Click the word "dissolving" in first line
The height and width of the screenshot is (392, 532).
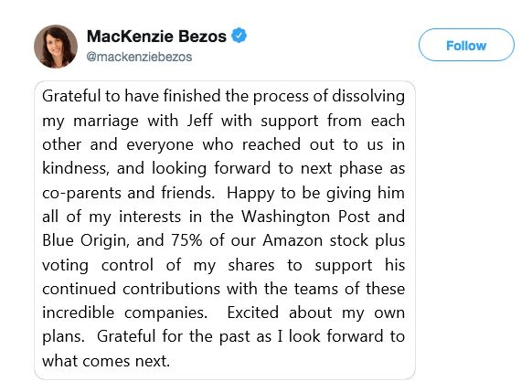pos(368,96)
